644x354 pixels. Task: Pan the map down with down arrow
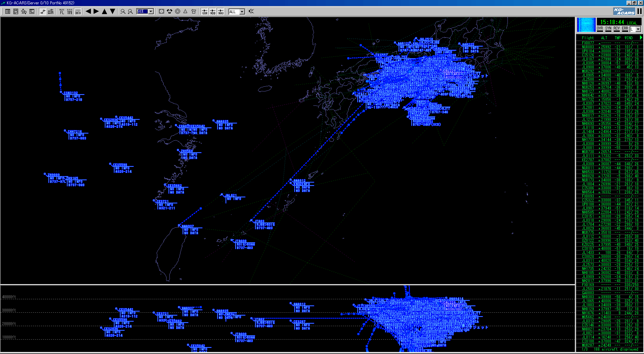tap(113, 11)
